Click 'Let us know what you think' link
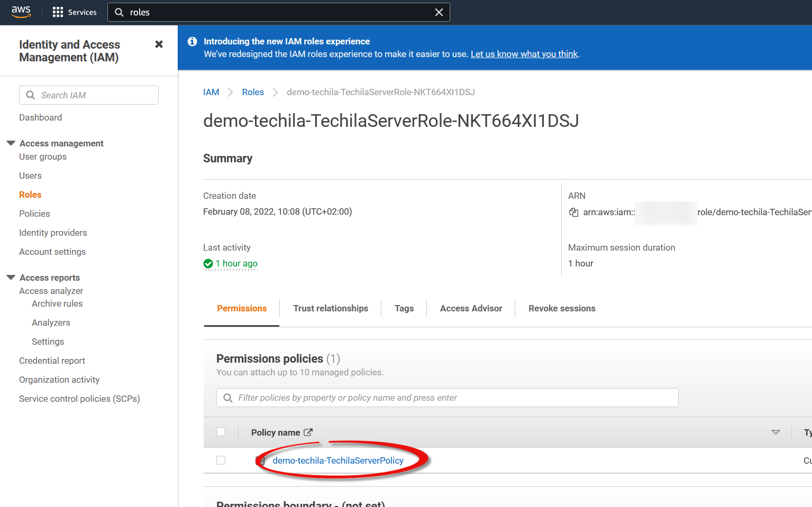812x507 pixels. click(x=524, y=54)
